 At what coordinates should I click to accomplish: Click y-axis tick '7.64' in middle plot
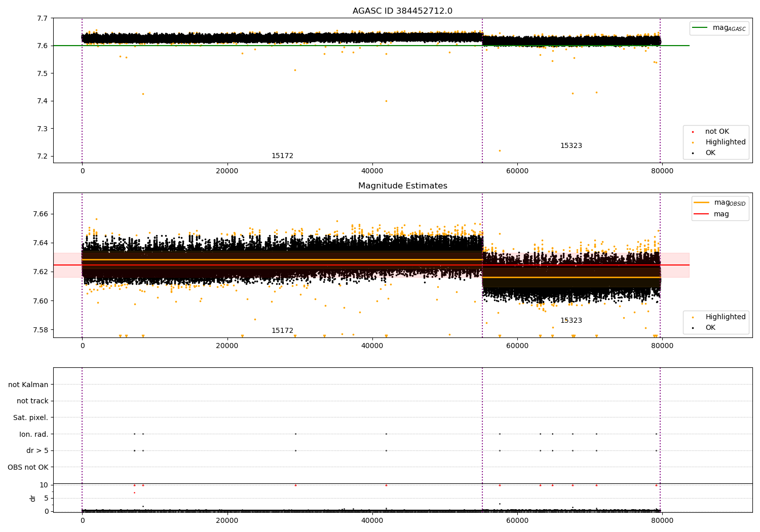point(41,243)
